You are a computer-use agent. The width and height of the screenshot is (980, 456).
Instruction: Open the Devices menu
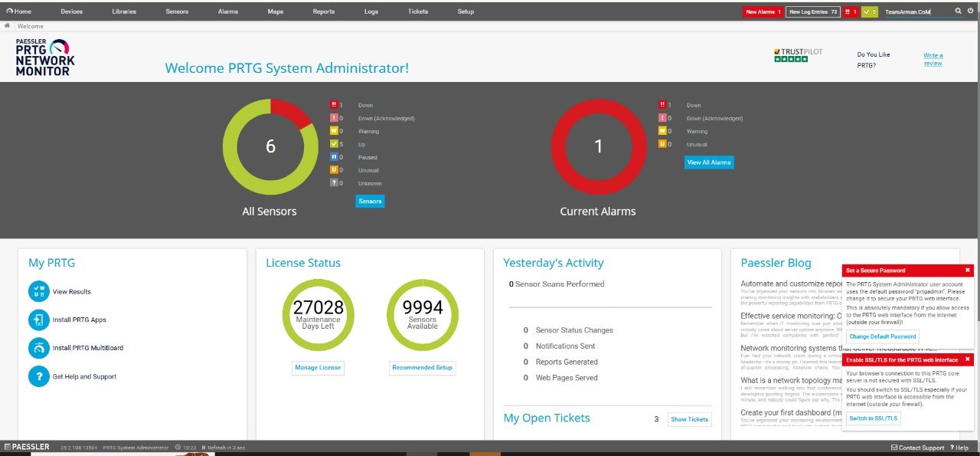coord(72,11)
